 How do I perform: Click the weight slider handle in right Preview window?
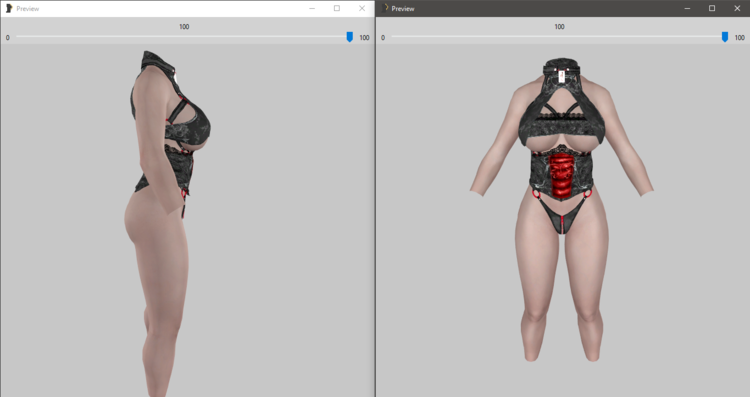(x=725, y=37)
